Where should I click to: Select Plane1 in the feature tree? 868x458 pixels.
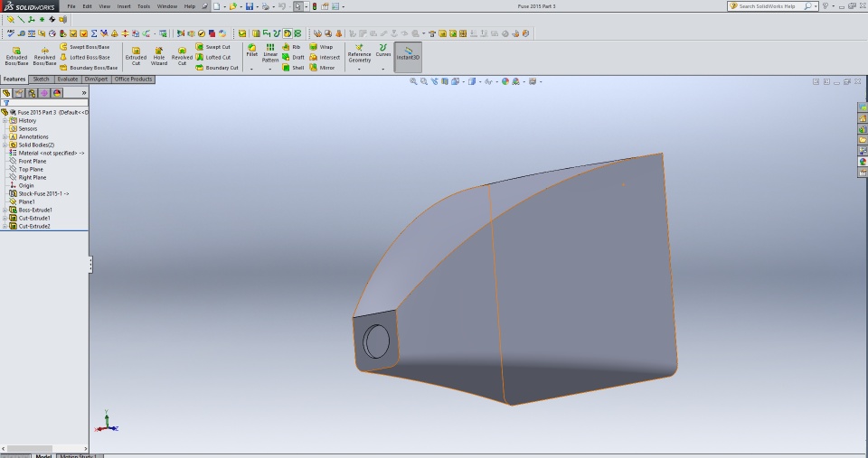(22, 201)
